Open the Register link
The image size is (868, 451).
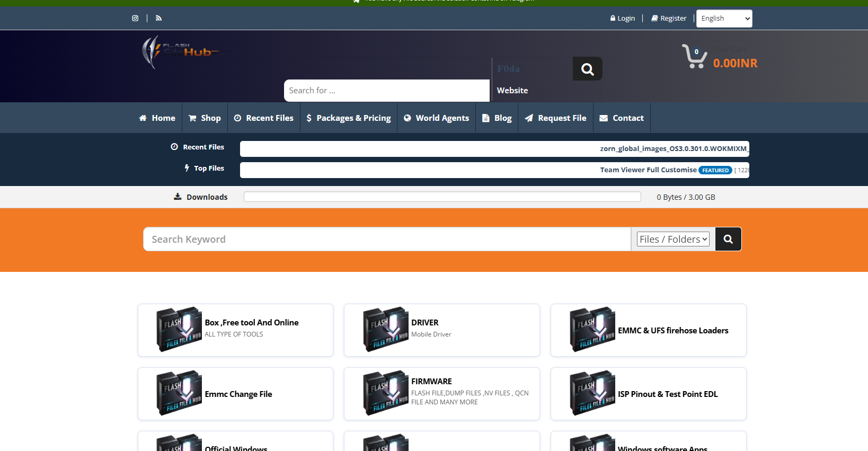click(x=669, y=18)
